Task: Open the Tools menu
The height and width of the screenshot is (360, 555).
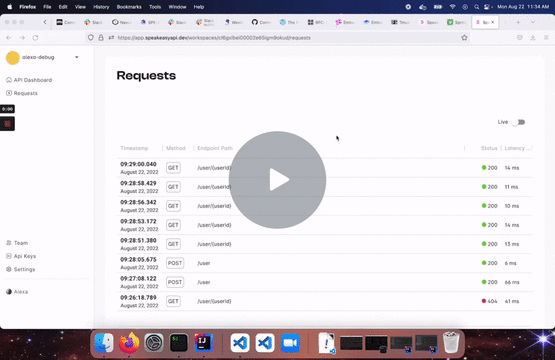Action: pyautogui.click(x=155, y=7)
